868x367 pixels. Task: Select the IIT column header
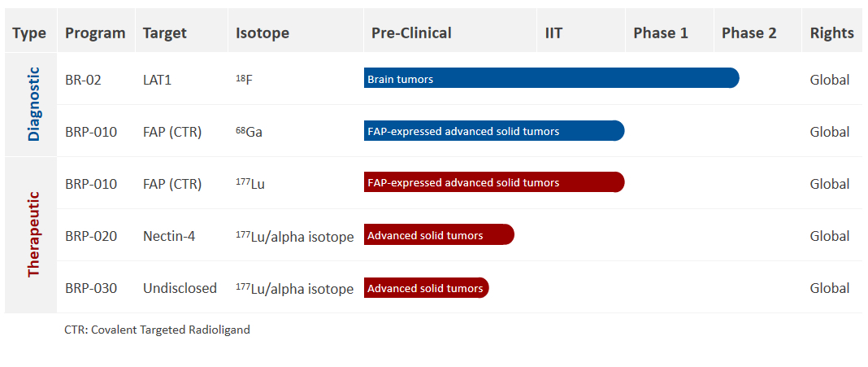click(x=553, y=33)
